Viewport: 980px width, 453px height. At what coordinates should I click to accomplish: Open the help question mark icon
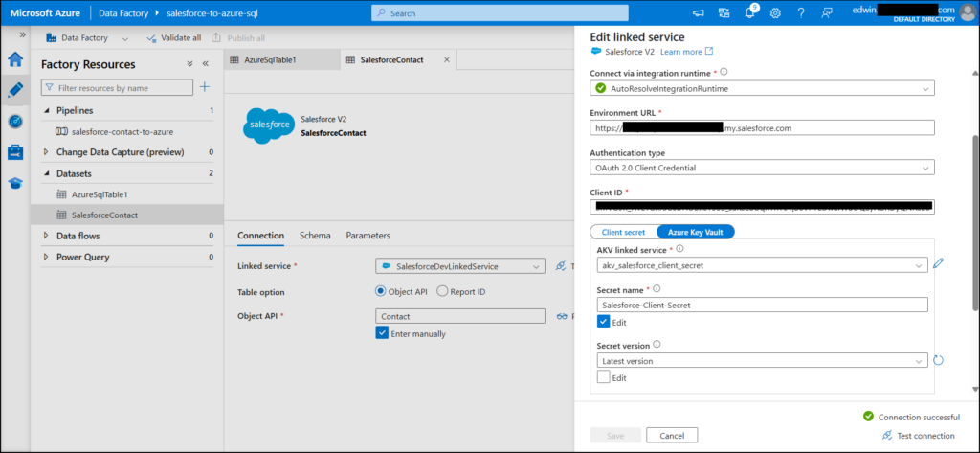pyautogui.click(x=801, y=12)
